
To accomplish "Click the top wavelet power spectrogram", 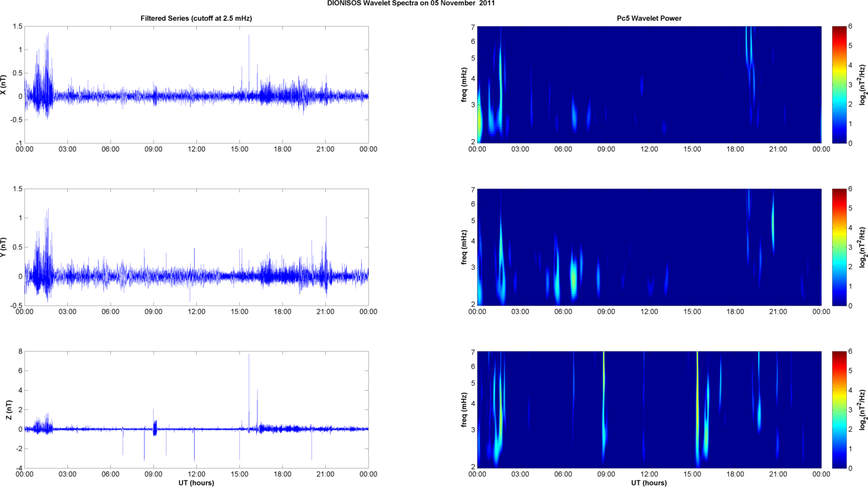I will (649, 84).
